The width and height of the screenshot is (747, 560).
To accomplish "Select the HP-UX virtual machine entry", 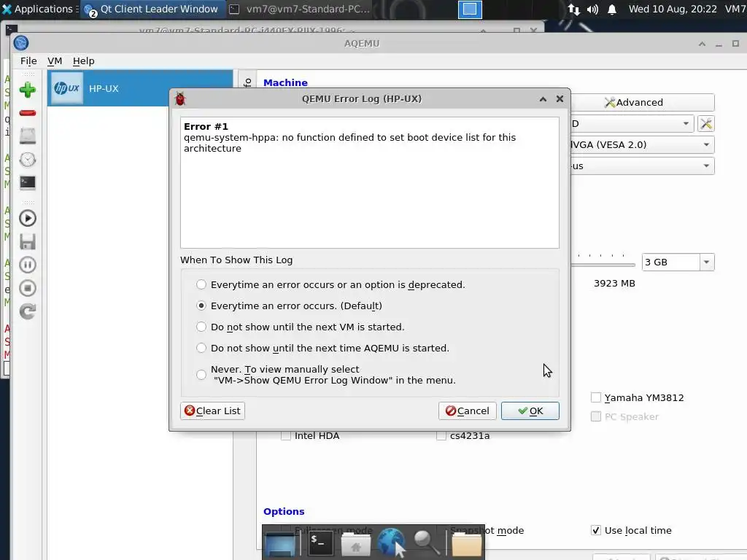I will pyautogui.click(x=140, y=88).
